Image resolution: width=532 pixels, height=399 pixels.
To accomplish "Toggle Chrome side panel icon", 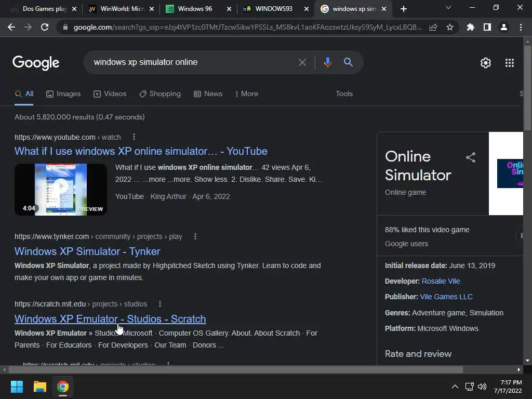I will click(487, 27).
